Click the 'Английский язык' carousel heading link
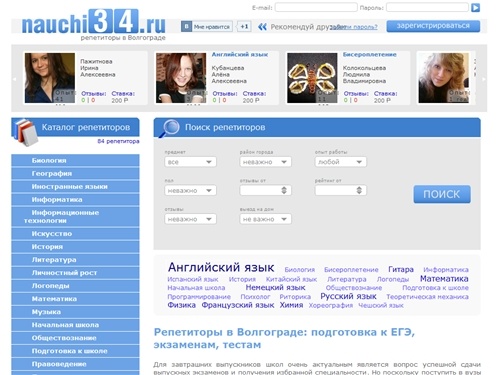The image size is (500, 375). [x=240, y=54]
